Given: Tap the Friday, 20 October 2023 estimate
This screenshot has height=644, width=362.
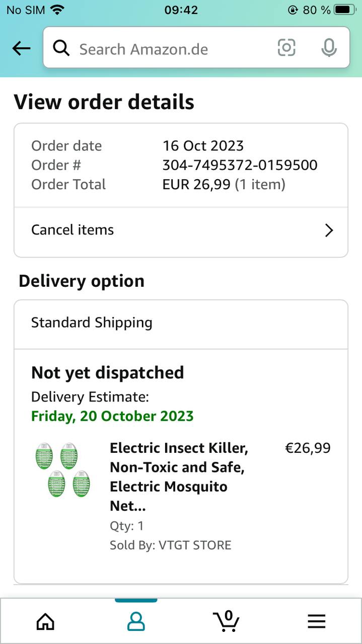Looking at the screenshot, I should 112,417.
